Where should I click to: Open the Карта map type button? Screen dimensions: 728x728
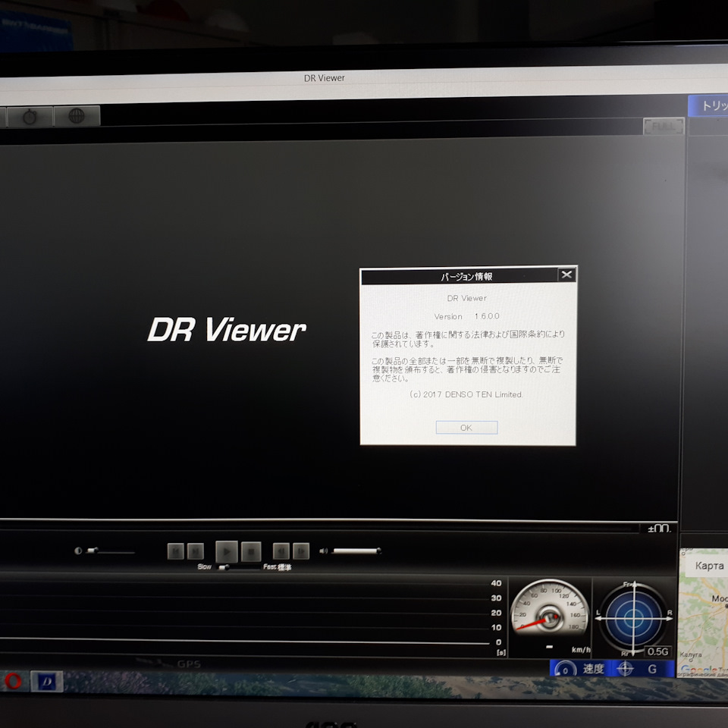[709, 566]
